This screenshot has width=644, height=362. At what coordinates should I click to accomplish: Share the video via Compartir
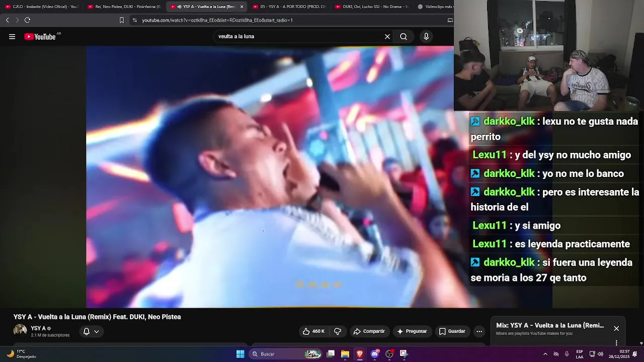tap(369, 331)
